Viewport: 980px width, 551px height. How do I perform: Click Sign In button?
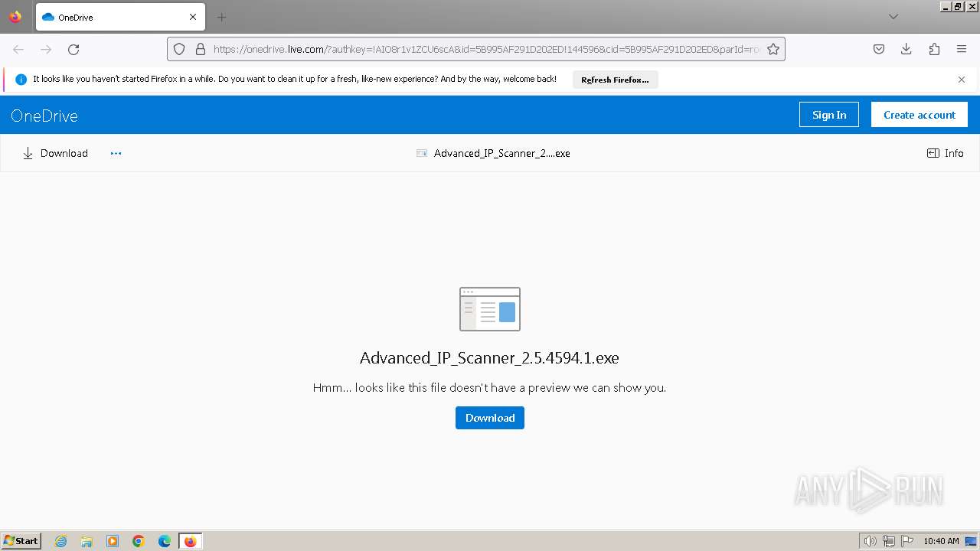pos(829,115)
